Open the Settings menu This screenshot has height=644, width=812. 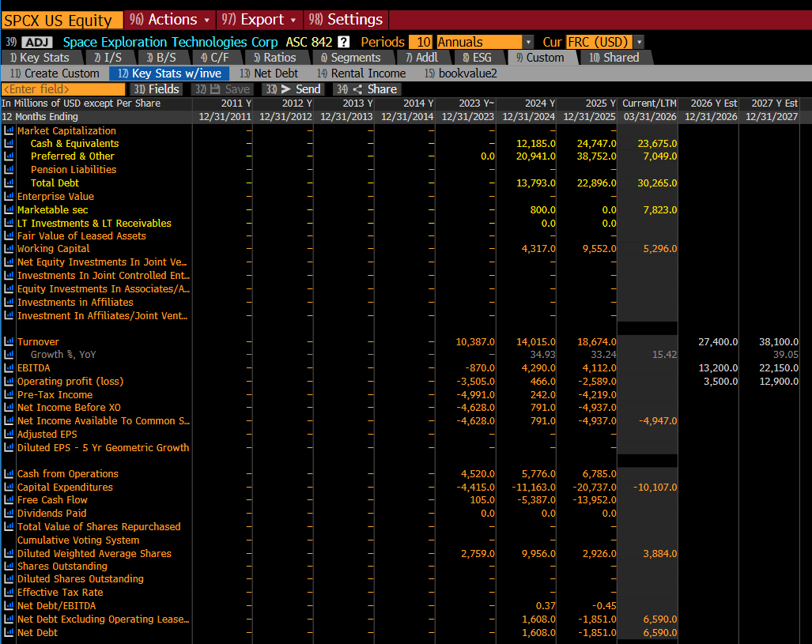(346, 20)
